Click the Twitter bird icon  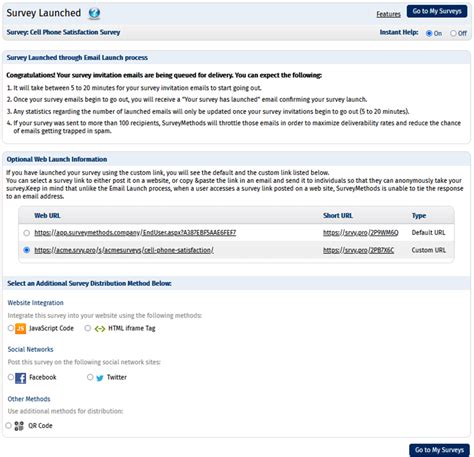(100, 378)
